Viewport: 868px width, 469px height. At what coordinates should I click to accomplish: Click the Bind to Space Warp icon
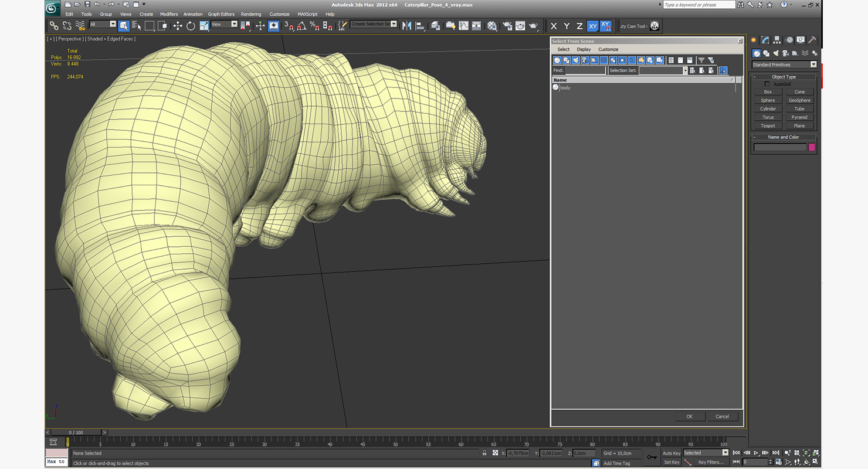pyautogui.click(x=80, y=26)
